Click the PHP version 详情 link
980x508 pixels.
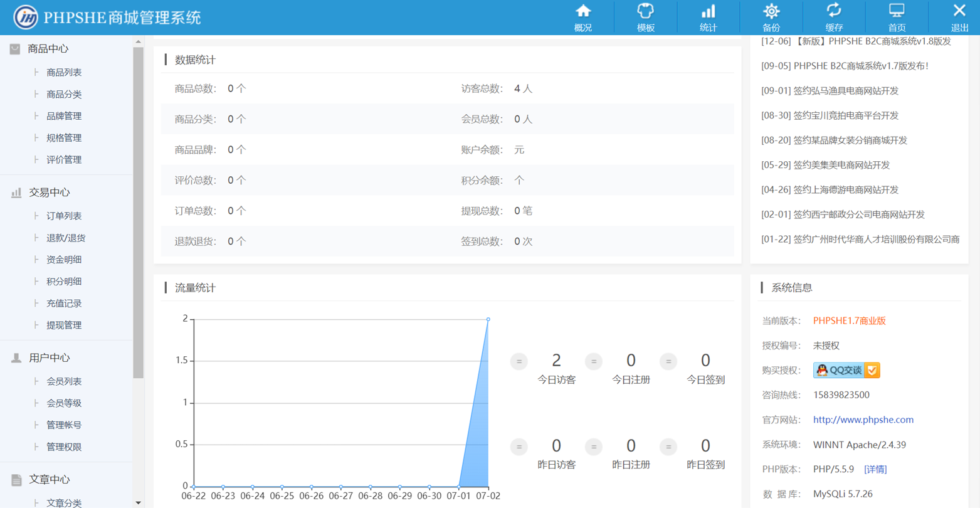(875, 469)
